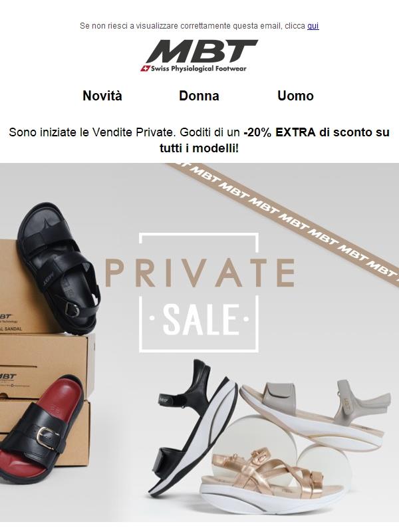Click the Swiss flag emblem in logo

coord(145,68)
